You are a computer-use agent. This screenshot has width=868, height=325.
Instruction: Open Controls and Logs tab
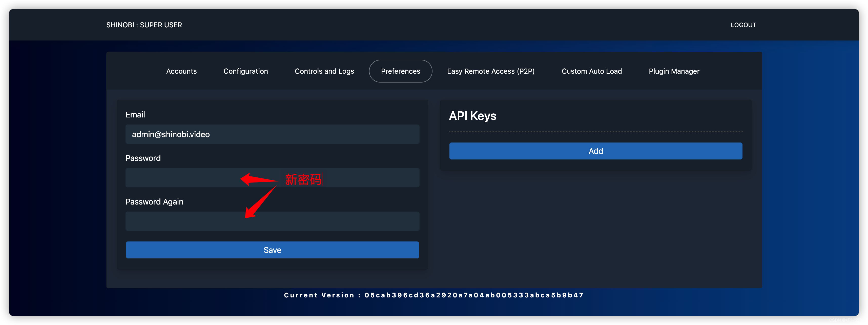pos(324,71)
